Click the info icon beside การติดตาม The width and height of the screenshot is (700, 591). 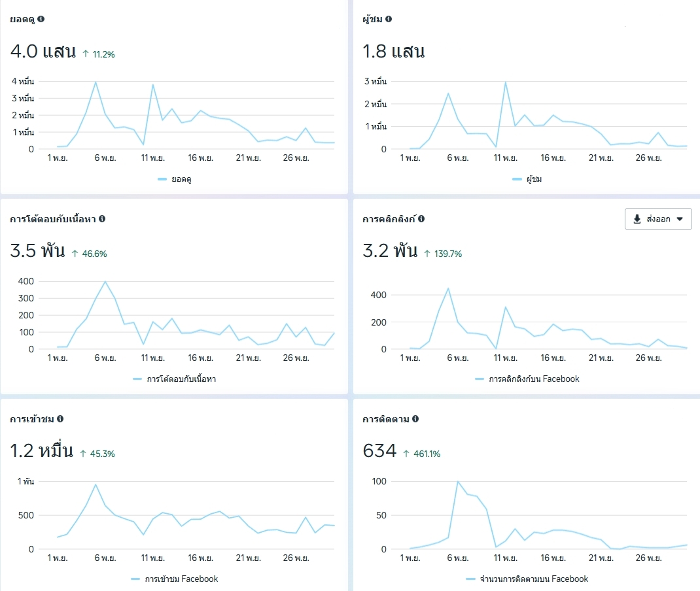[x=415, y=418]
